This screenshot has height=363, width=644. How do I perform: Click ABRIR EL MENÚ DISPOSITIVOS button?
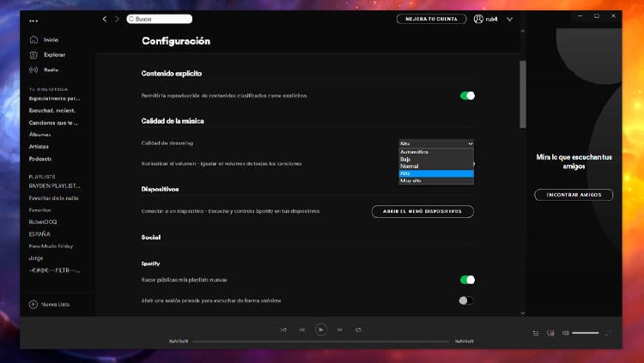pos(422,211)
